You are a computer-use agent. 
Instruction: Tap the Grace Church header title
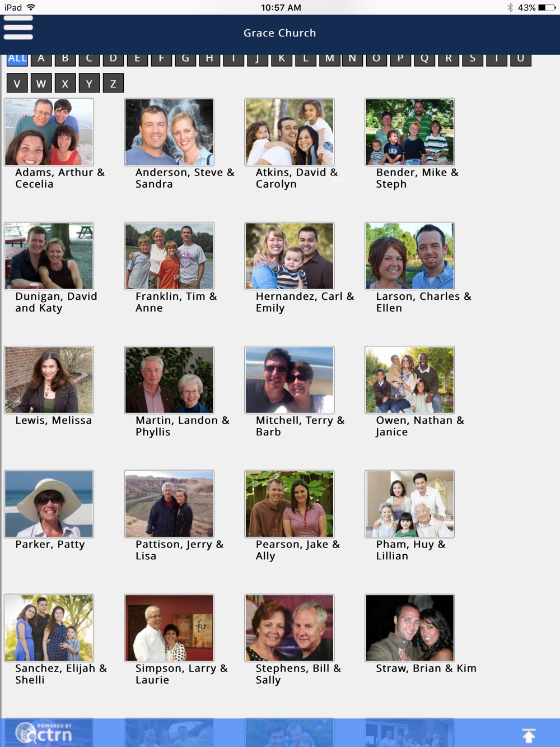(280, 33)
